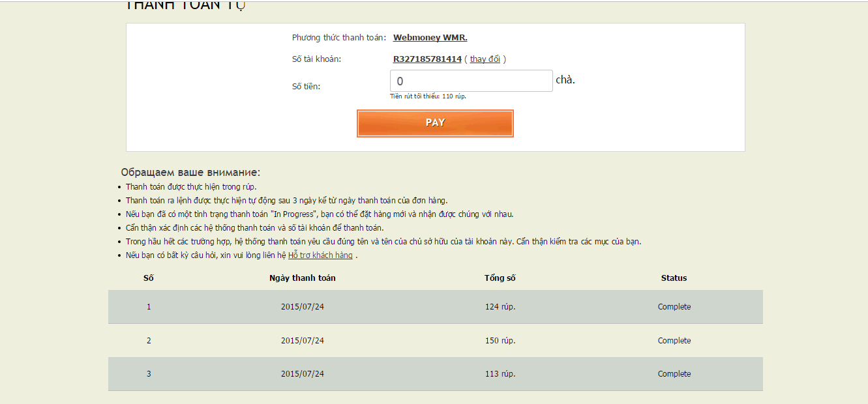
Task: Click the Complete status in payment row 3
Action: pos(674,374)
